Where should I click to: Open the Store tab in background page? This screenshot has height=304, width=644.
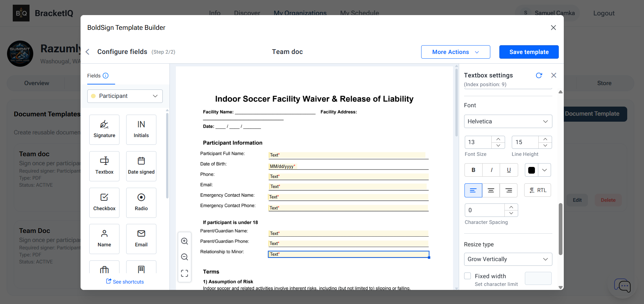tap(604, 83)
